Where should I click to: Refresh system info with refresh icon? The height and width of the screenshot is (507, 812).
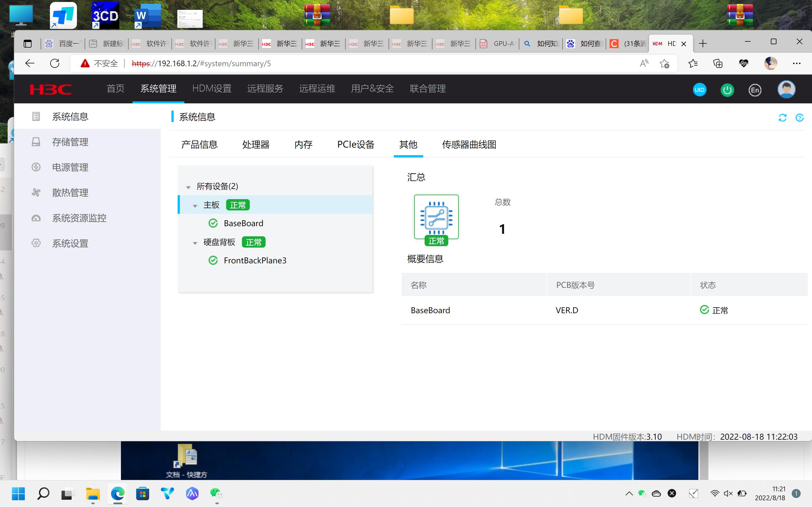782,118
